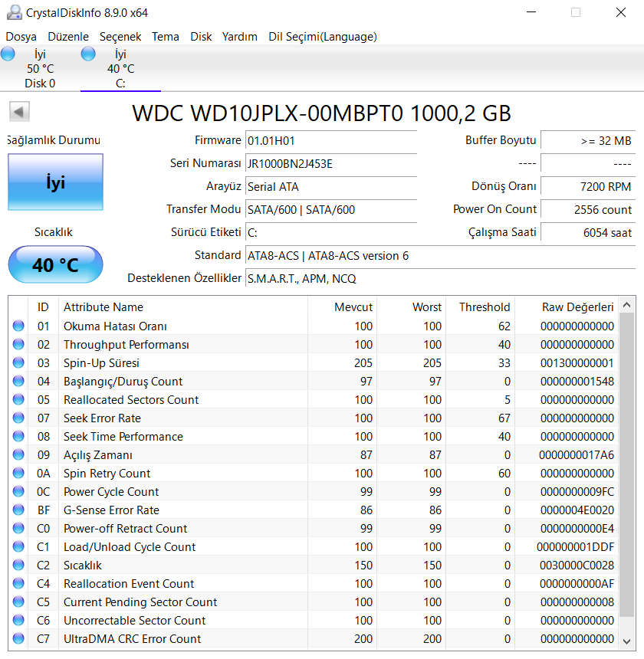644x659 pixels.
Task: Click the serial number field JR1000BN2J453E
Action: pos(331,163)
